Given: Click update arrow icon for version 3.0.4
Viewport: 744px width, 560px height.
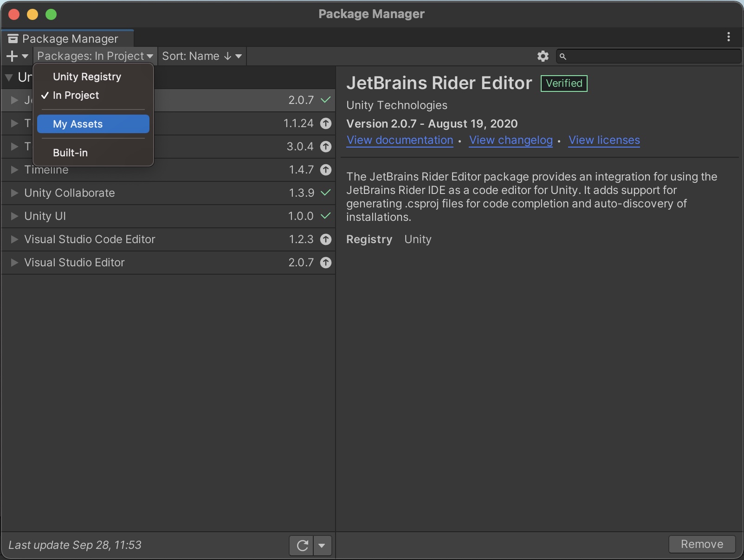Looking at the screenshot, I should point(326,147).
